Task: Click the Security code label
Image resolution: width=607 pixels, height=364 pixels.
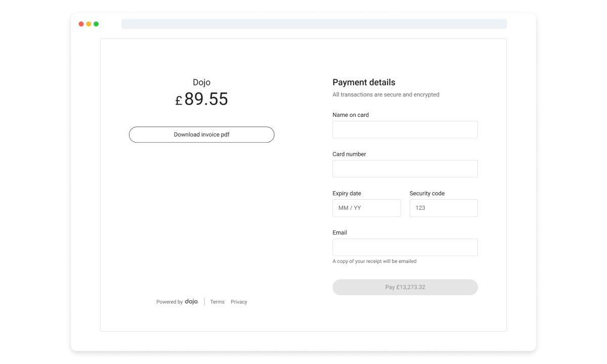Action: pyautogui.click(x=427, y=193)
